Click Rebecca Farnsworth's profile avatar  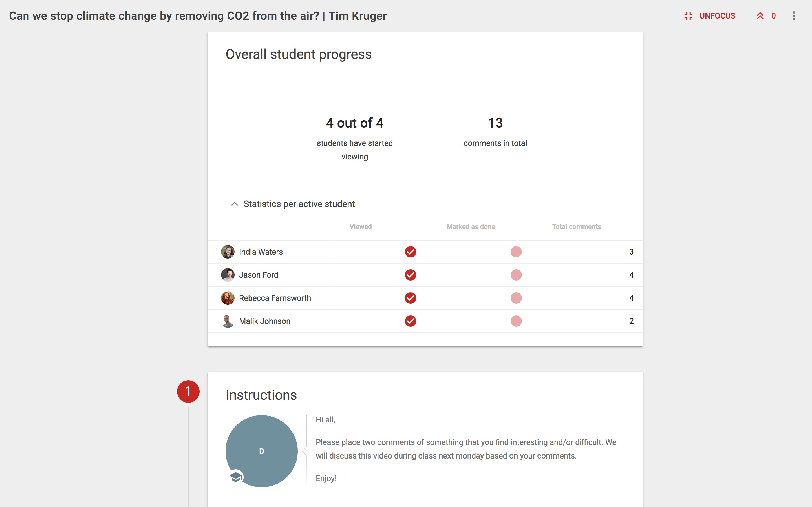[228, 298]
